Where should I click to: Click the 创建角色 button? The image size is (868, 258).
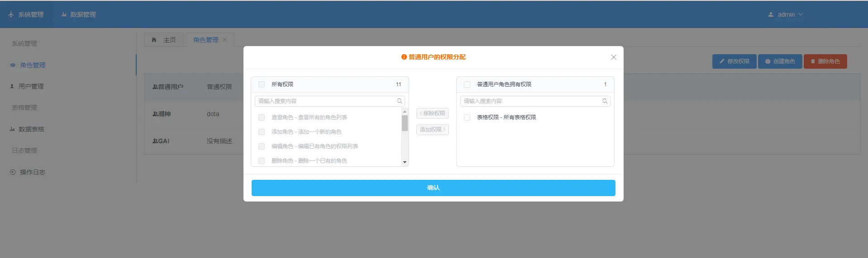[x=780, y=61]
